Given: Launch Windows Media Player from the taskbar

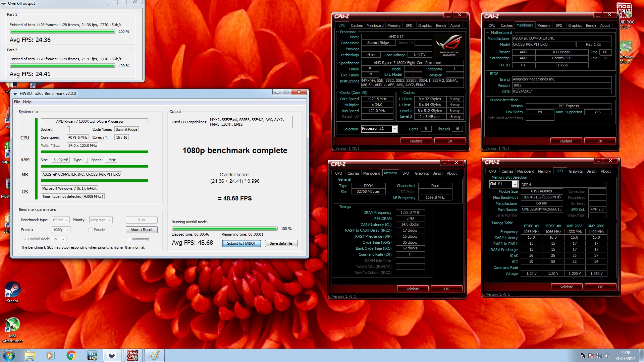Looking at the screenshot, I should tap(50, 355).
